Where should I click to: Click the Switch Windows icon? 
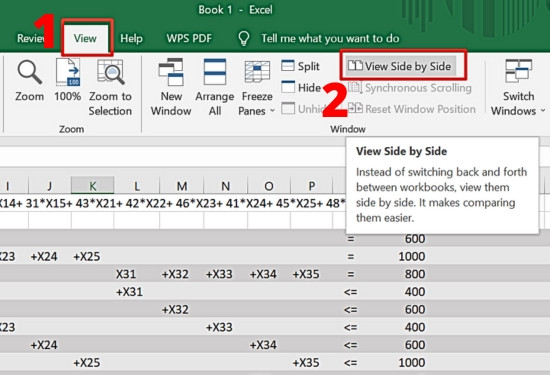[518, 71]
